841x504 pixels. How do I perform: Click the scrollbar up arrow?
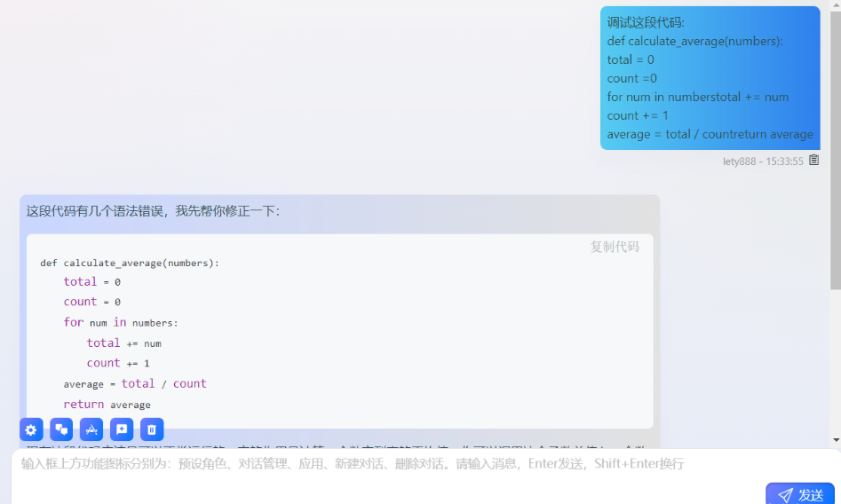pyautogui.click(x=835, y=5)
